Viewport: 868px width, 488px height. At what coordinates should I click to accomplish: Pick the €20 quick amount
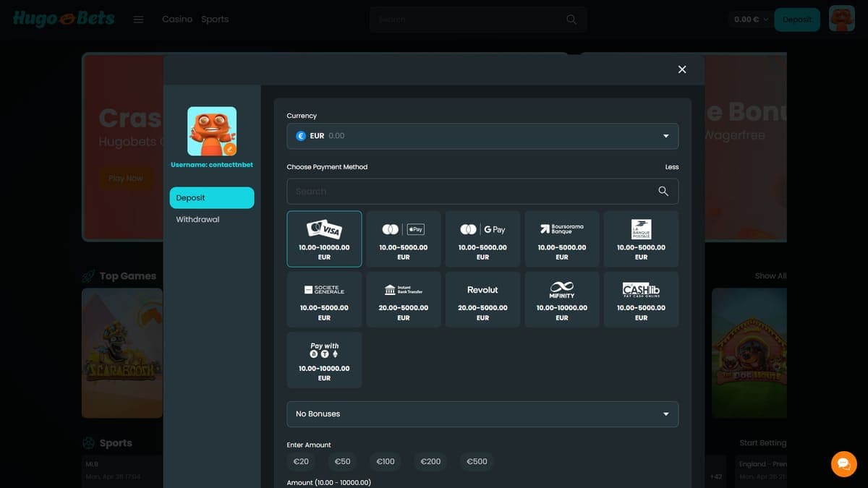301,461
